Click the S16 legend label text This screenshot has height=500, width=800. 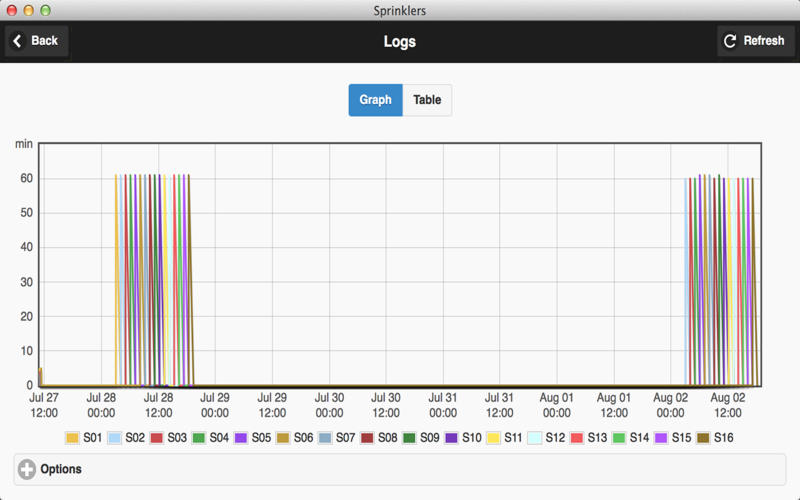click(723, 438)
